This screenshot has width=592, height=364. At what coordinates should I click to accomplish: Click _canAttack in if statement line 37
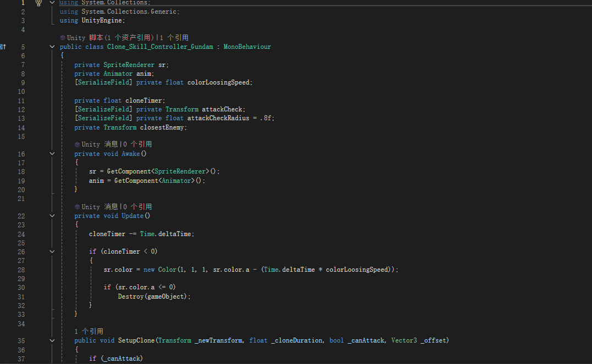(121, 359)
